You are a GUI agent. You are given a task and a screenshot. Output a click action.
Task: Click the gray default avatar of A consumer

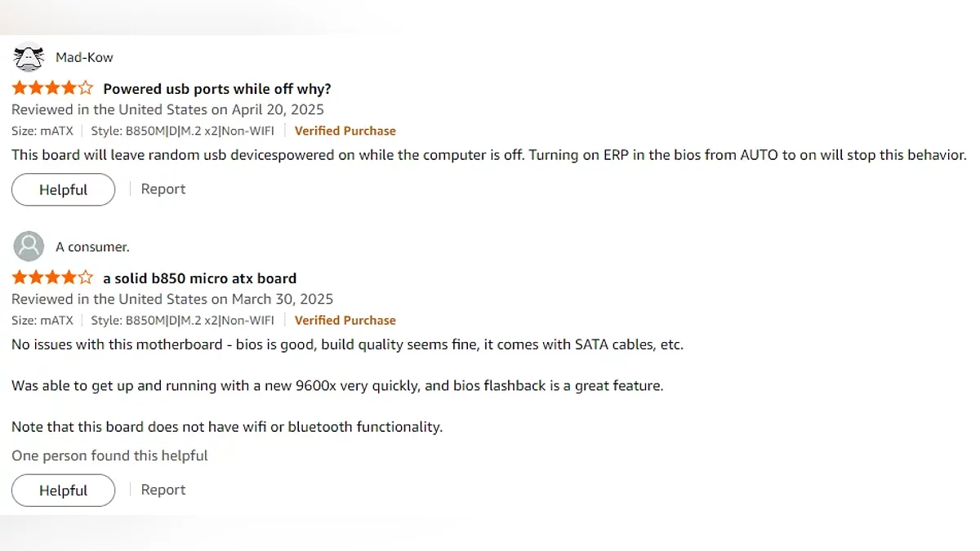[29, 246]
